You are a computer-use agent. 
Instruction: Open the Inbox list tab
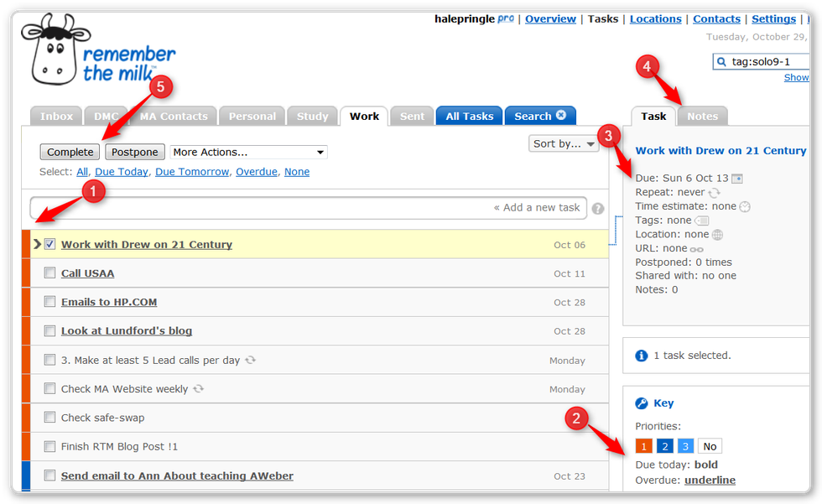pos(57,117)
